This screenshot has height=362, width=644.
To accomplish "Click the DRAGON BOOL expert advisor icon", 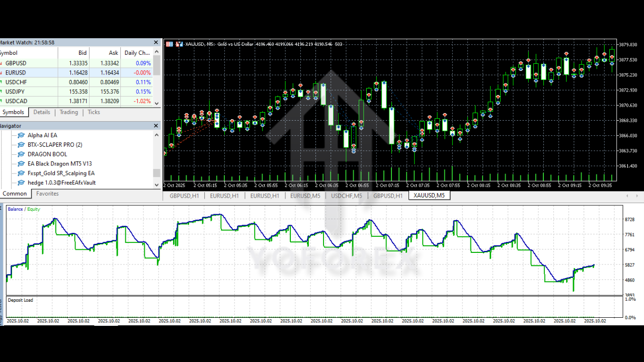I will pos(21,154).
